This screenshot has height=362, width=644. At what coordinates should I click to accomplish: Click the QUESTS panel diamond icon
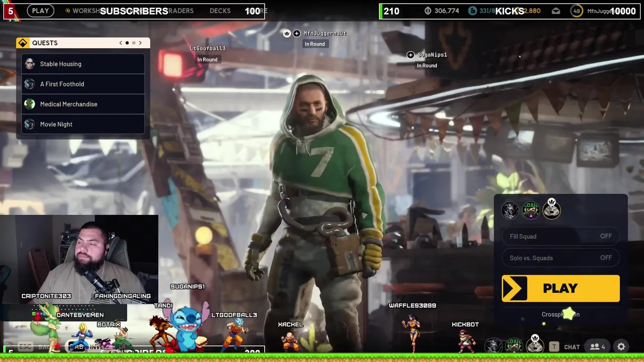23,43
